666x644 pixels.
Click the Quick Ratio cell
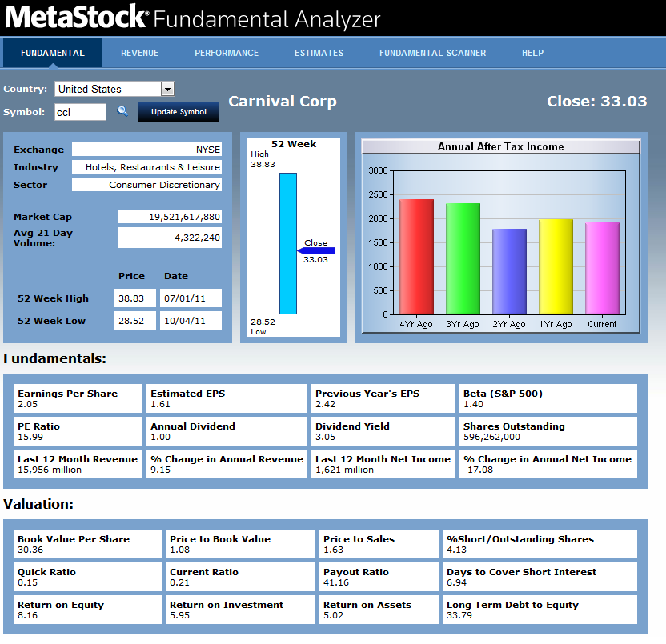tap(87, 577)
